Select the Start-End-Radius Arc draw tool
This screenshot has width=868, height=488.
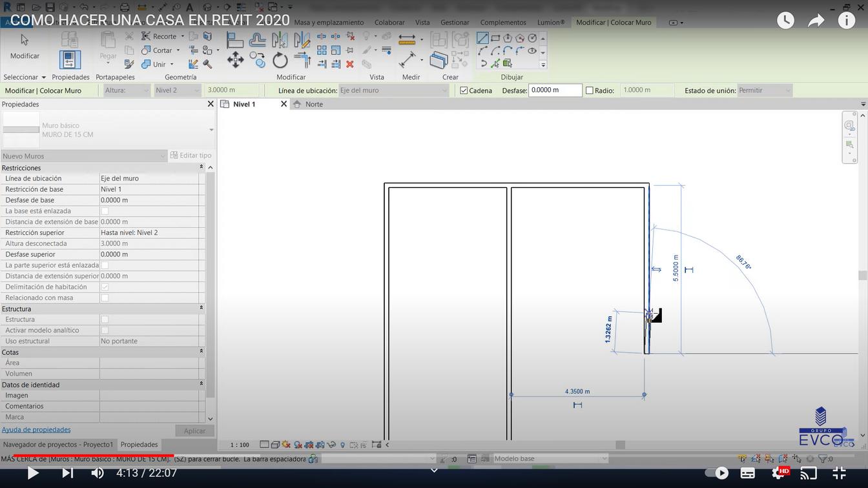482,51
